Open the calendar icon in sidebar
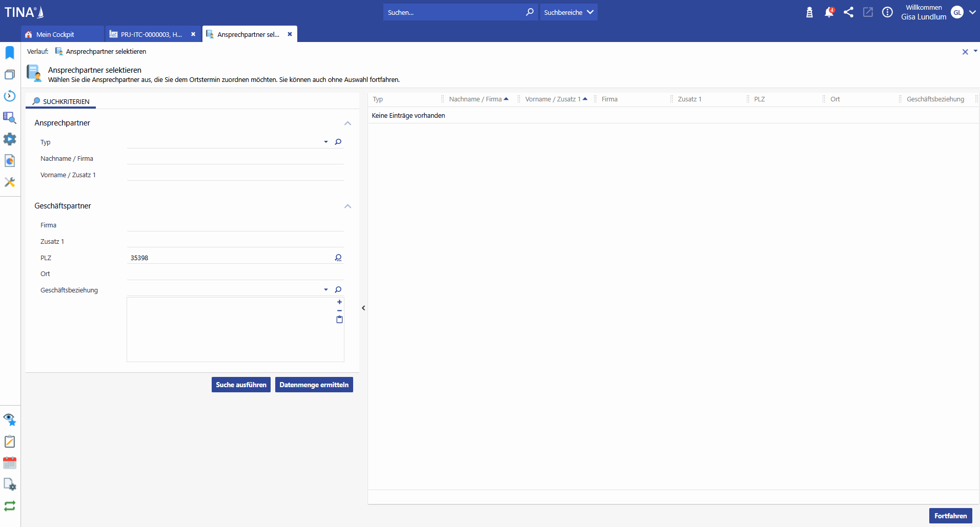 (x=10, y=463)
